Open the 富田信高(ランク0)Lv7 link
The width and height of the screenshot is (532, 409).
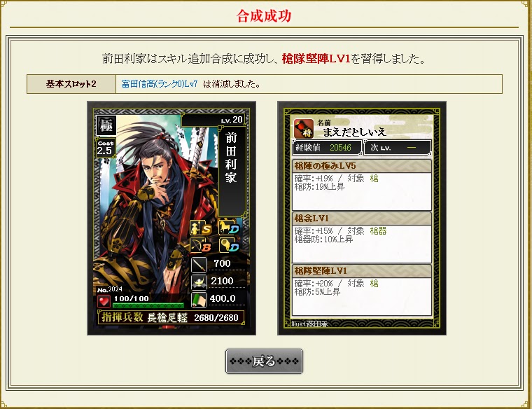click(160, 84)
